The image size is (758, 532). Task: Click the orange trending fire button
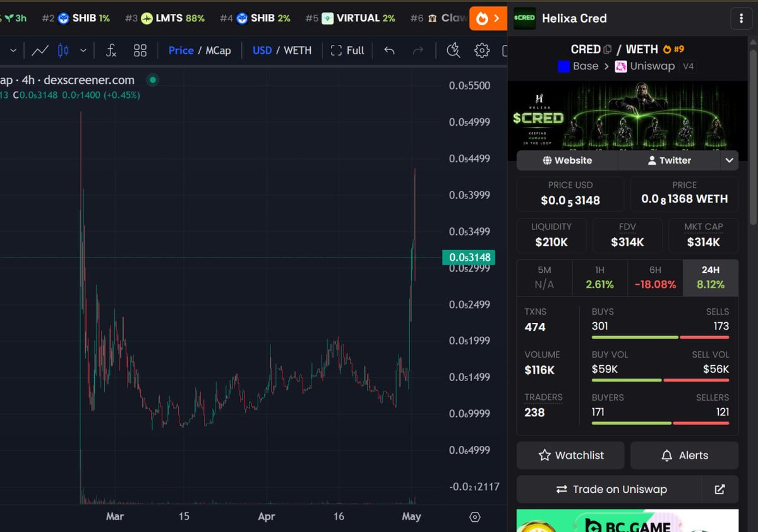(x=488, y=18)
